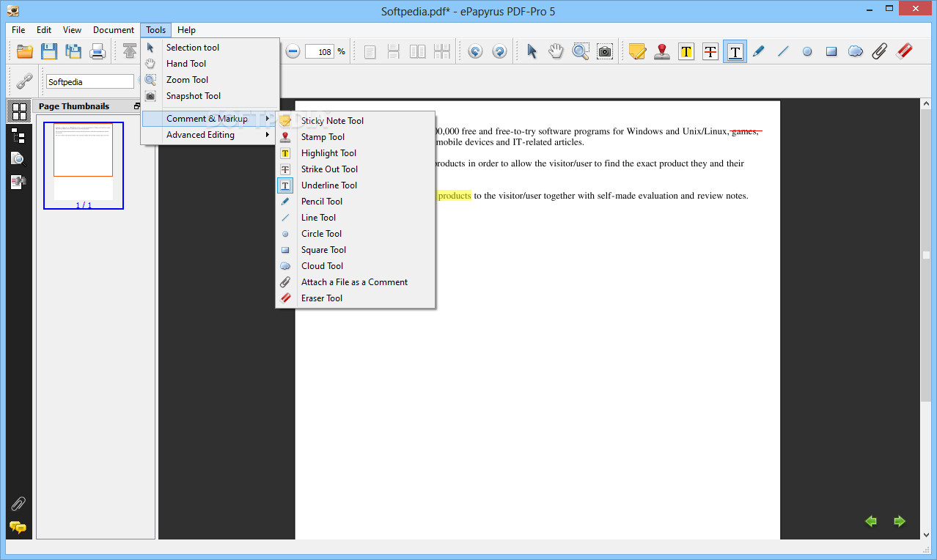Open the Help menu

186,30
